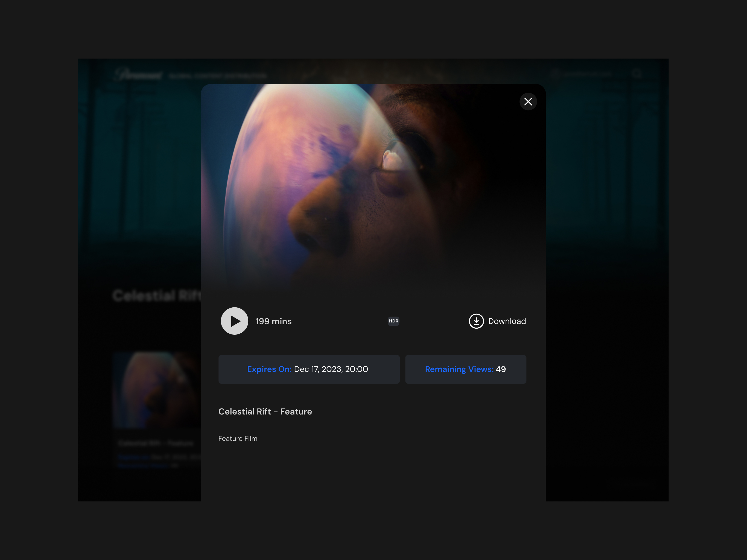Click the Paramount logo in the background header
Image resolution: width=747 pixels, height=560 pixels.
pyautogui.click(x=138, y=75)
